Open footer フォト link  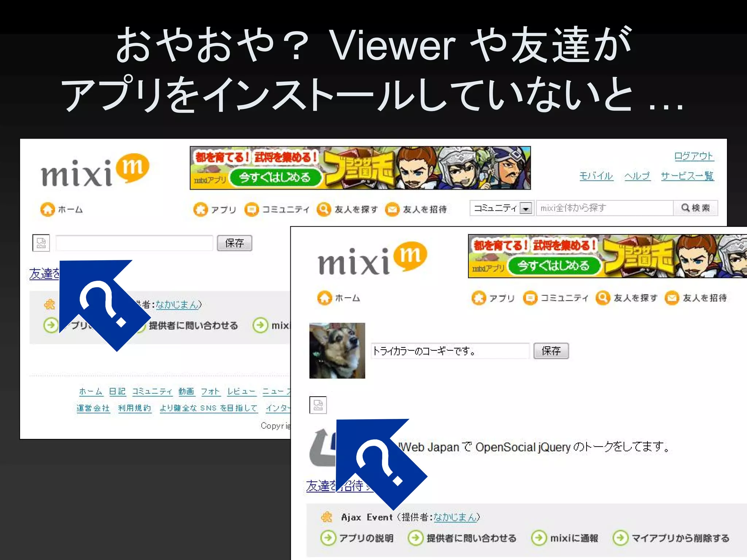click(x=211, y=392)
